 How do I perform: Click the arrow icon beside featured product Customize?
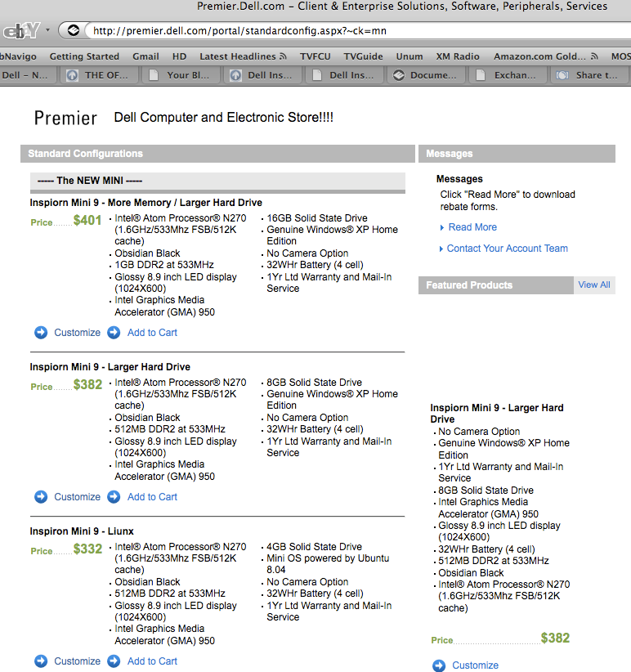[439, 665]
